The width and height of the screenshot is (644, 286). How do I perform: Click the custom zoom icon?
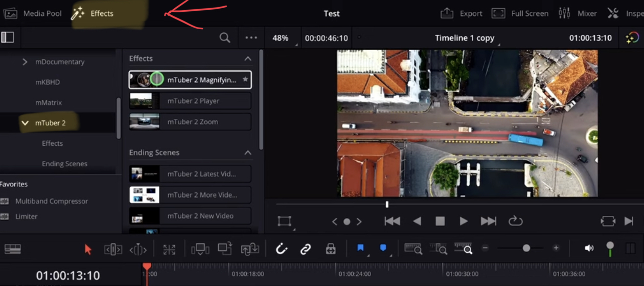(x=463, y=249)
